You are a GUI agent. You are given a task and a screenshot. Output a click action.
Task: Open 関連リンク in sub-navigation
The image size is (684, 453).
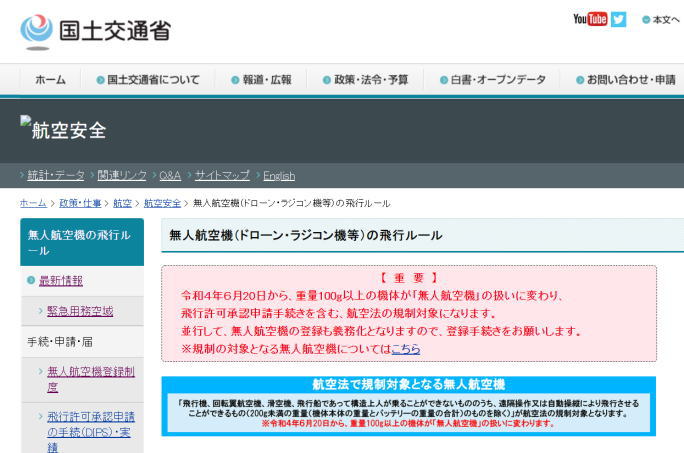tap(122, 175)
